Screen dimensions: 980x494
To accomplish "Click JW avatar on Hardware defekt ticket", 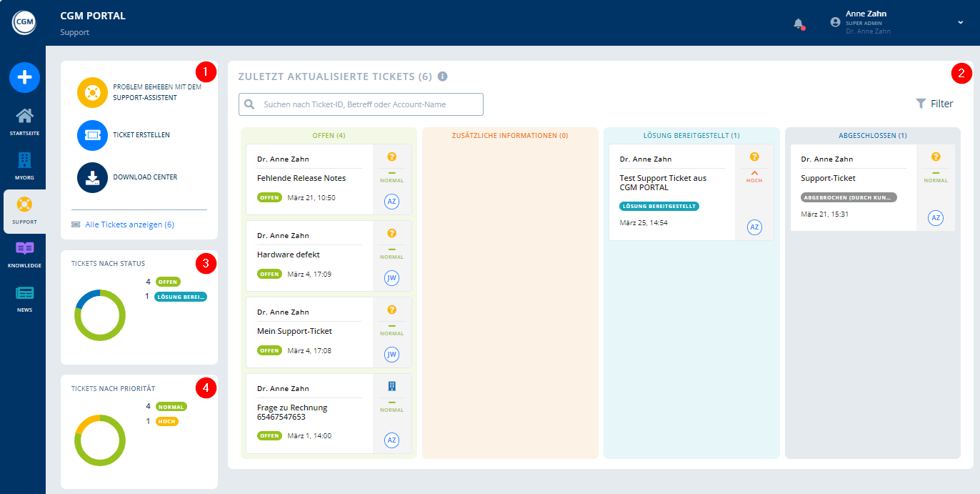I will pos(391,278).
